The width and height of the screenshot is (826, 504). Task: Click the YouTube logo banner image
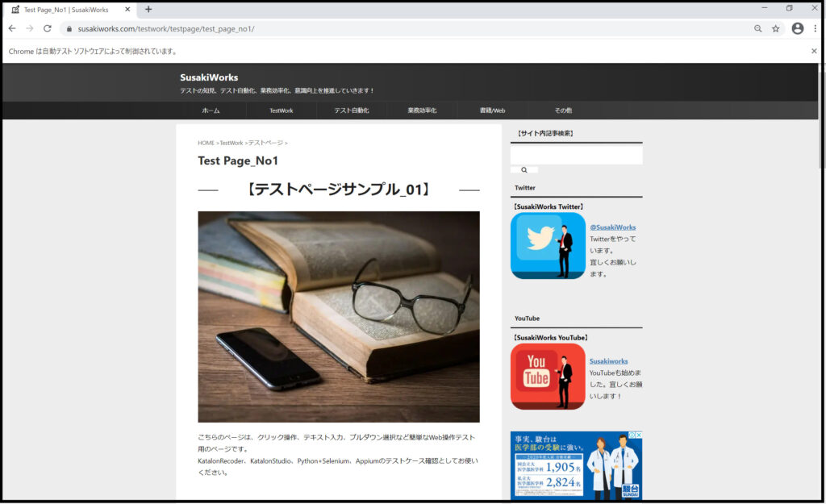(548, 377)
